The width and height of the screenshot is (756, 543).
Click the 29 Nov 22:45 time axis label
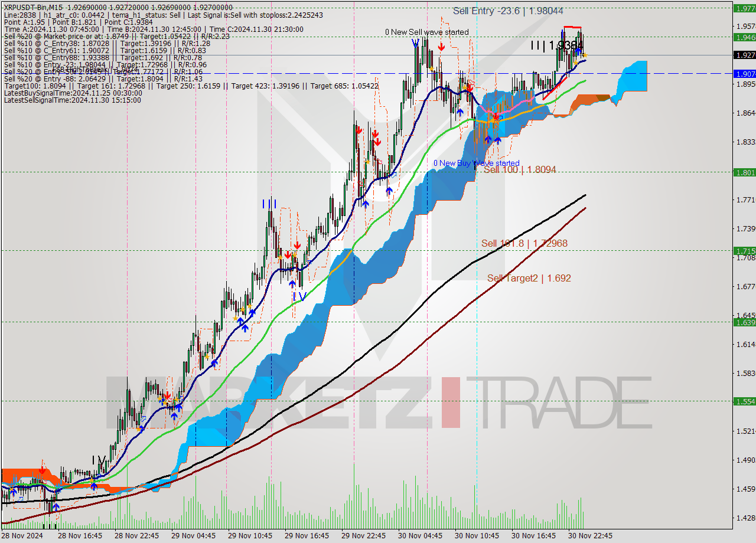tap(363, 536)
